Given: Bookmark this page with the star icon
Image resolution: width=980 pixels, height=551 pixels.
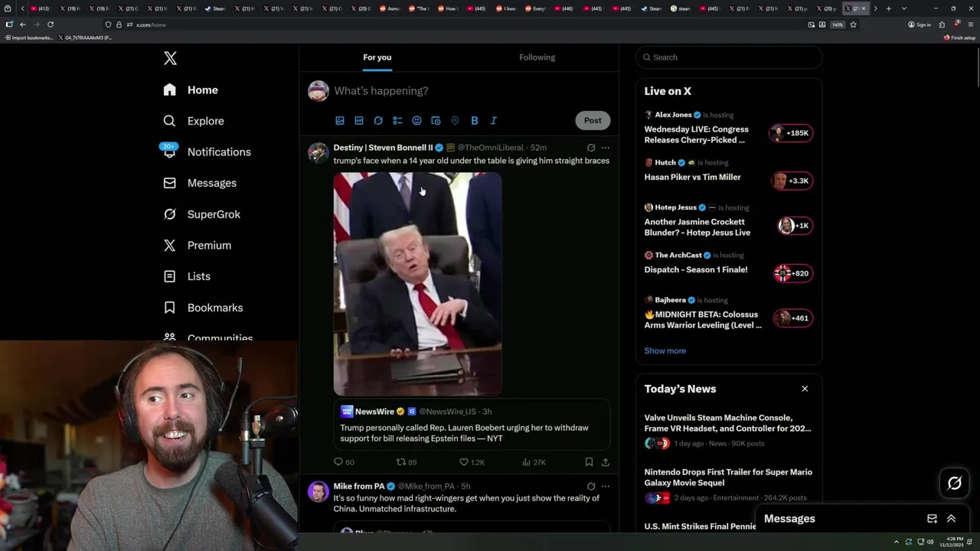Looking at the screenshot, I should (853, 24).
